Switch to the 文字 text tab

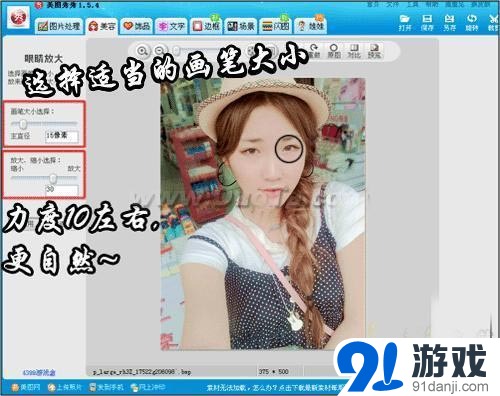coord(171,26)
